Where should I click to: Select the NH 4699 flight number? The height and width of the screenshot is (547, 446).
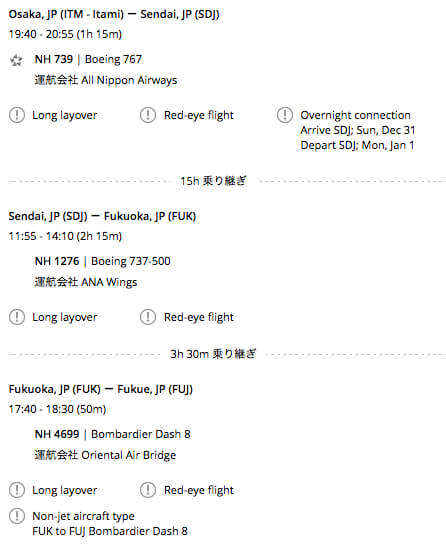coord(57,434)
